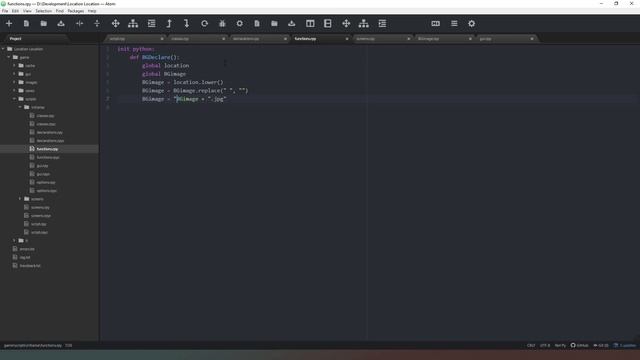Click the circular reload icon in toolbar

[204, 24]
